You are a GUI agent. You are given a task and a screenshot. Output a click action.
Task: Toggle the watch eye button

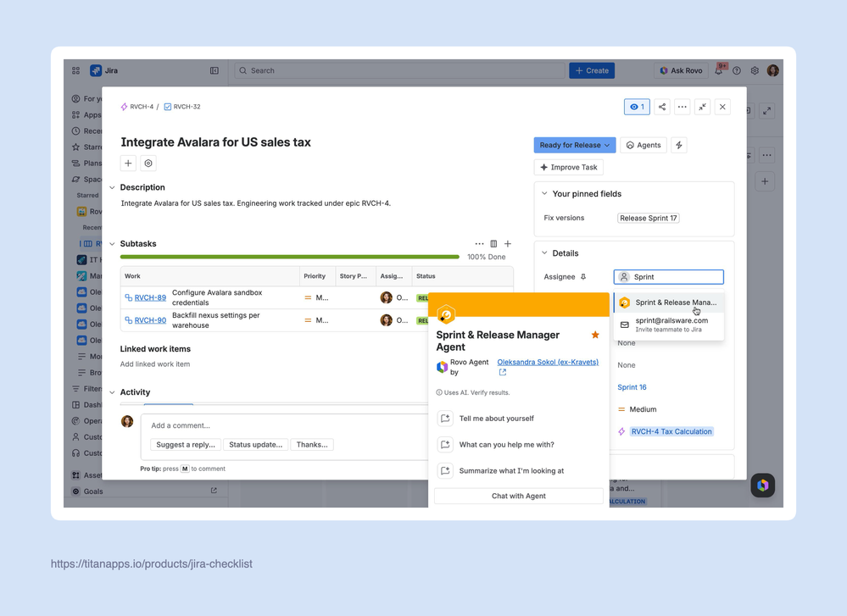pyautogui.click(x=637, y=107)
